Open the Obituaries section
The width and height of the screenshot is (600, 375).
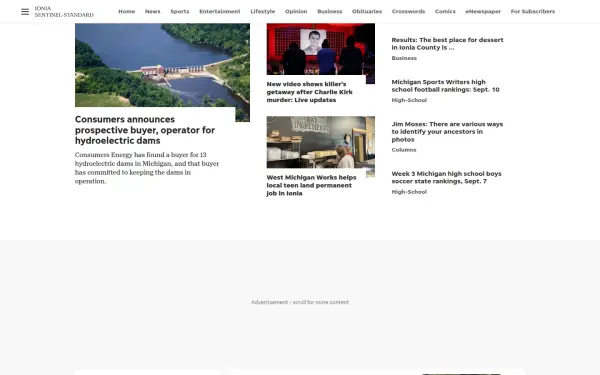click(367, 11)
